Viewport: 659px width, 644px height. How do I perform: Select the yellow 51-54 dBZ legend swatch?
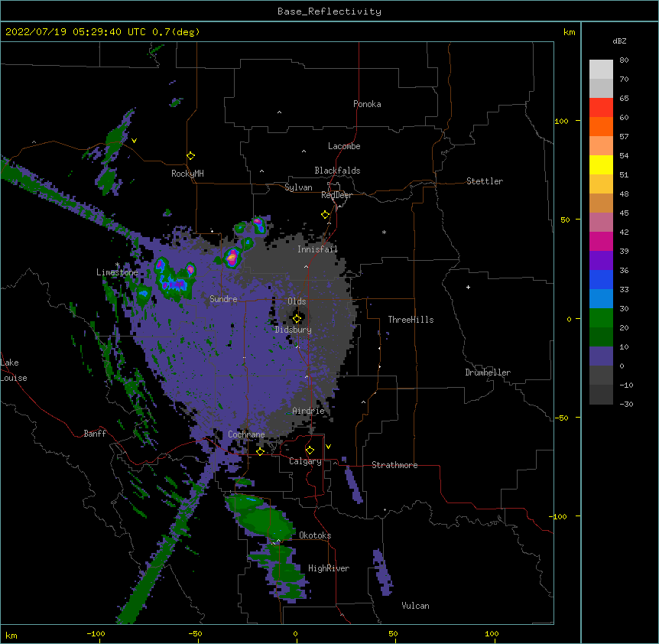click(601, 164)
